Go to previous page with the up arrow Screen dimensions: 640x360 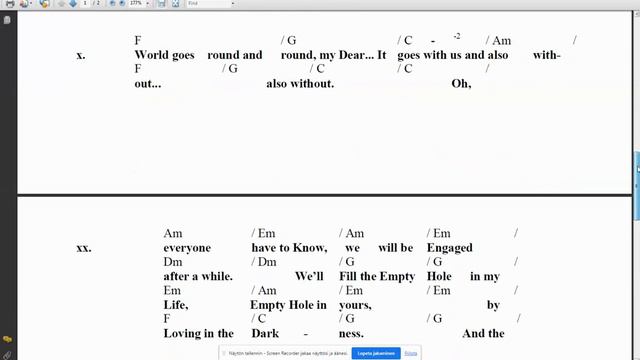tap(62, 4)
